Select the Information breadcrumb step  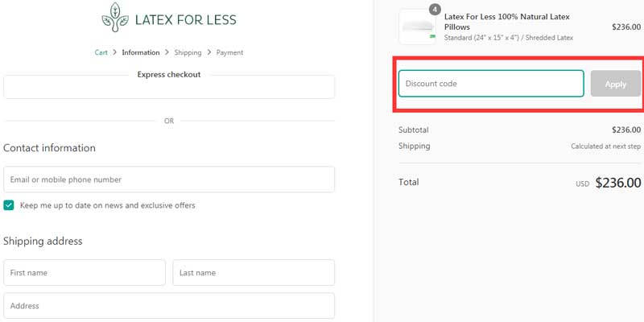coord(140,52)
